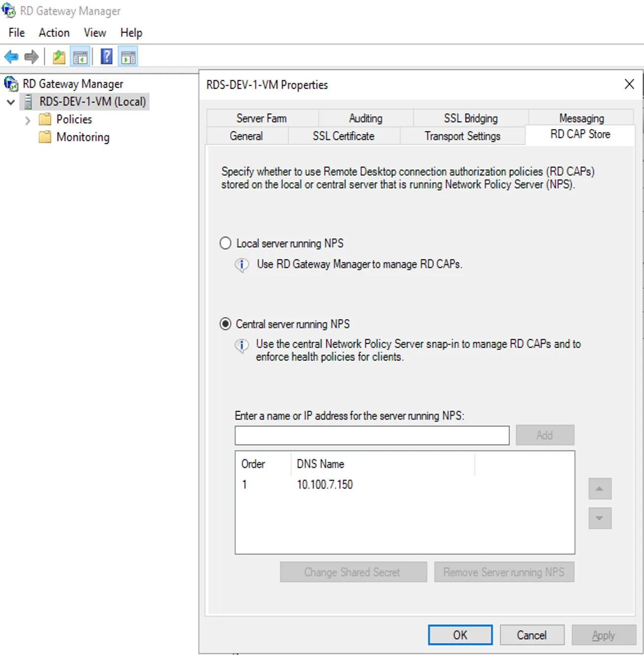Expand the Policies tree node
This screenshot has width=644, height=655.
(28, 119)
